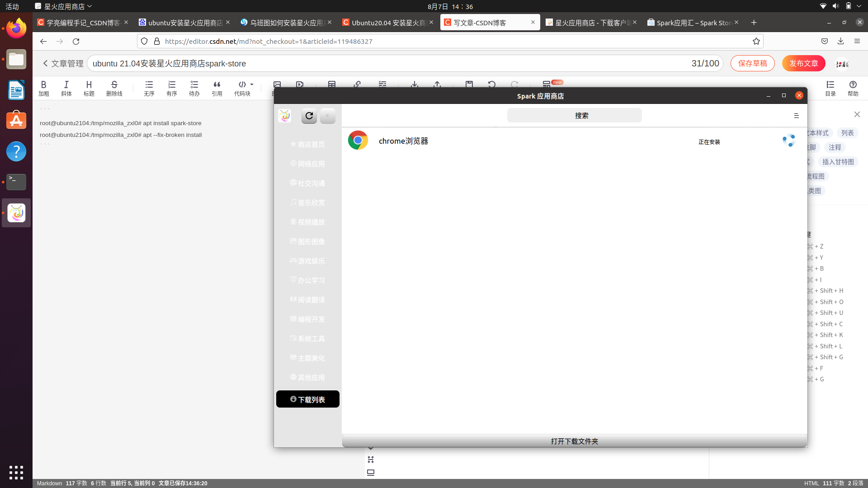Reload the page in Firefox

point(76,42)
